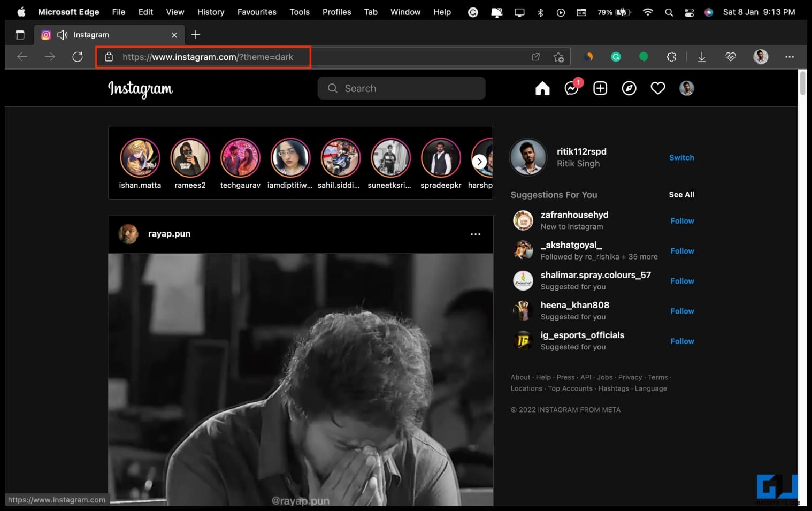Open new tab in Edge

pos(196,35)
